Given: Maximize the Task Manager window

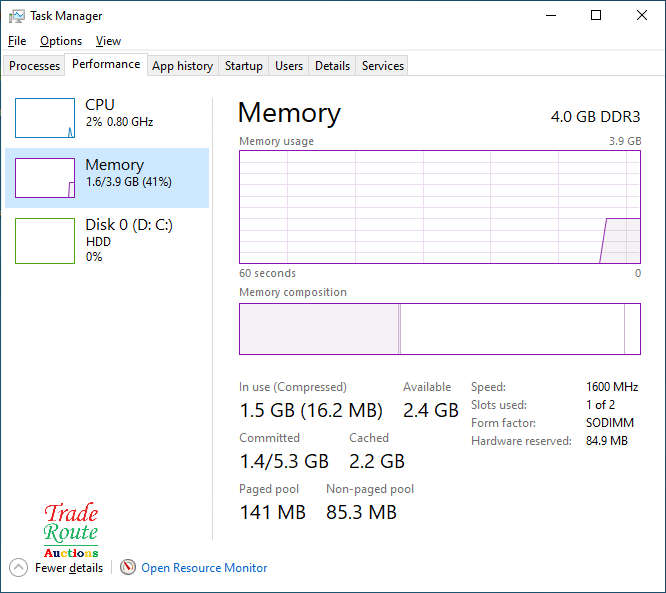Looking at the screenshot, I should pyautogui.click(x=596, y=16).
